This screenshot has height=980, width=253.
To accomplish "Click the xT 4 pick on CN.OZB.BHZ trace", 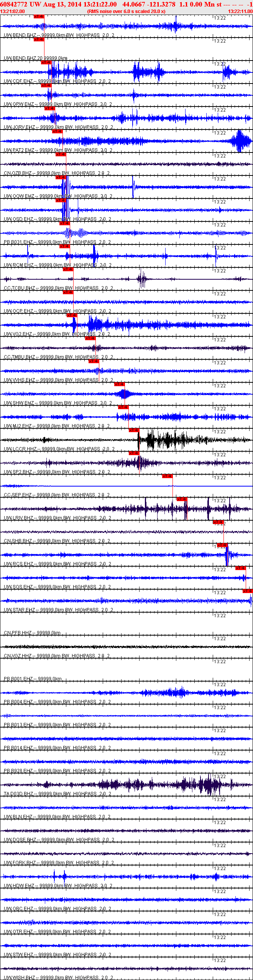I will [61, 154].
